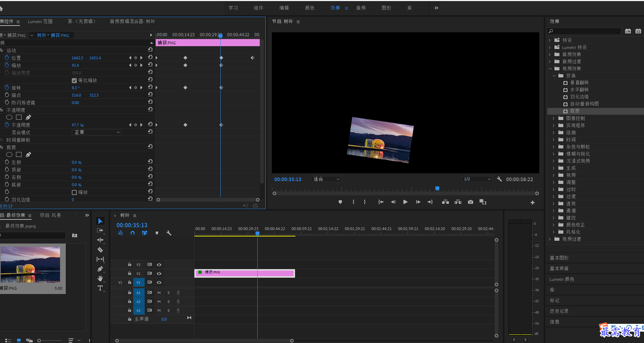Screen dimensions: 644x343
Task: Enable the Crop Zoom checkbox
Action: (74, 192)
